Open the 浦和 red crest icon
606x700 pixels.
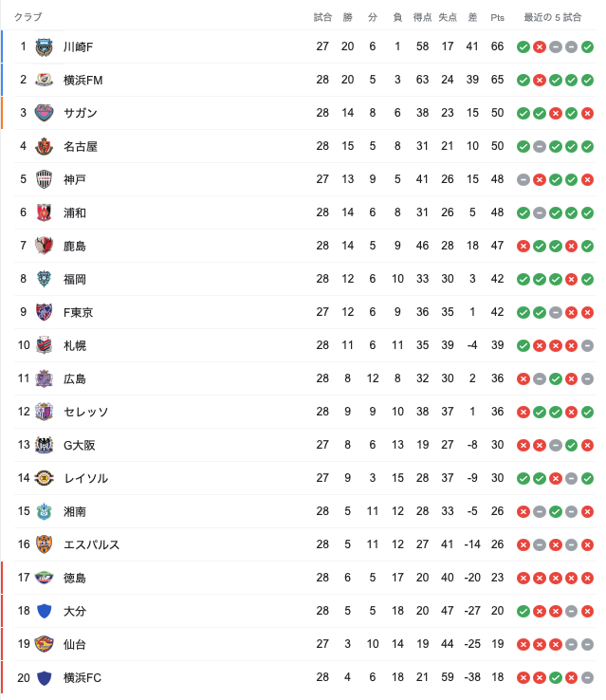click(44, 212)
